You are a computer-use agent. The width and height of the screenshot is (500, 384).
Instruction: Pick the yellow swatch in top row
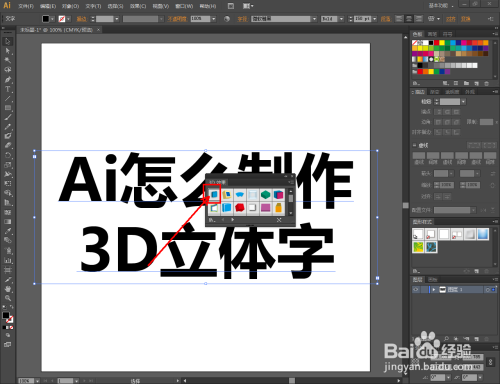point(442,43)
